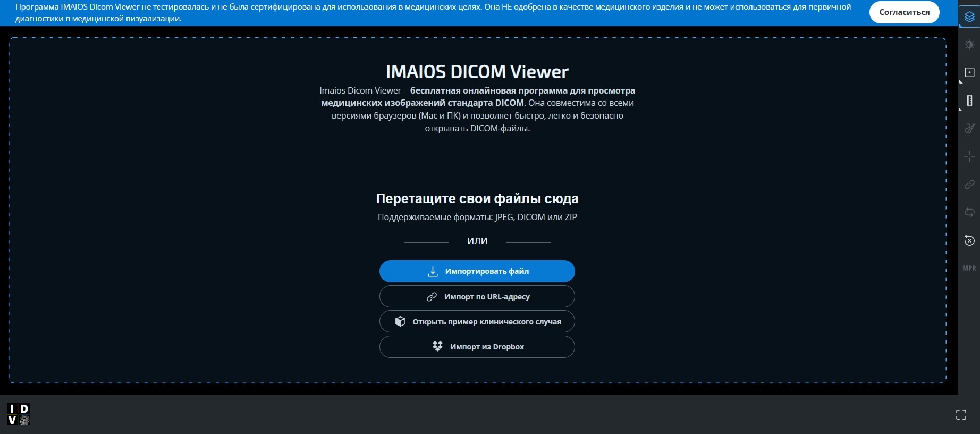Click the Импортировать файл button
980x434 pixels.
pos(477,271)
